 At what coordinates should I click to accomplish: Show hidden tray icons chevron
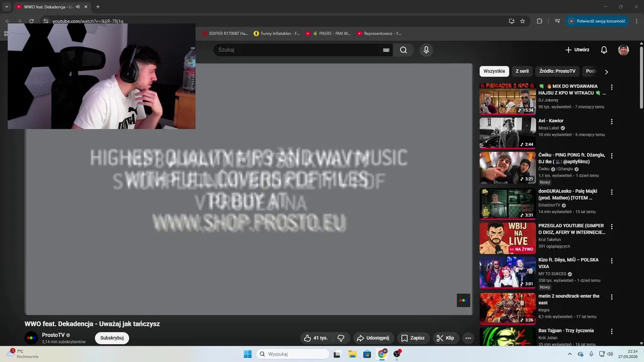point(570,354)
